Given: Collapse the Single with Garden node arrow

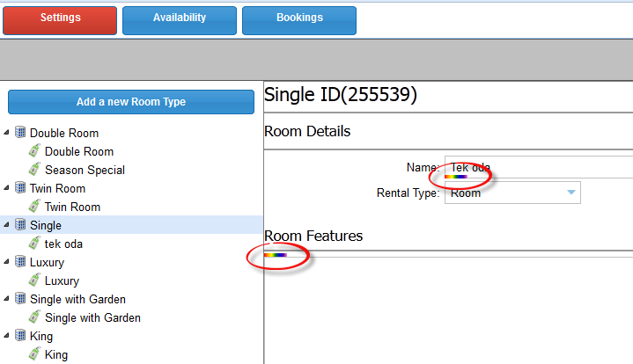Looking at the screenshot, I should point(8,299).
